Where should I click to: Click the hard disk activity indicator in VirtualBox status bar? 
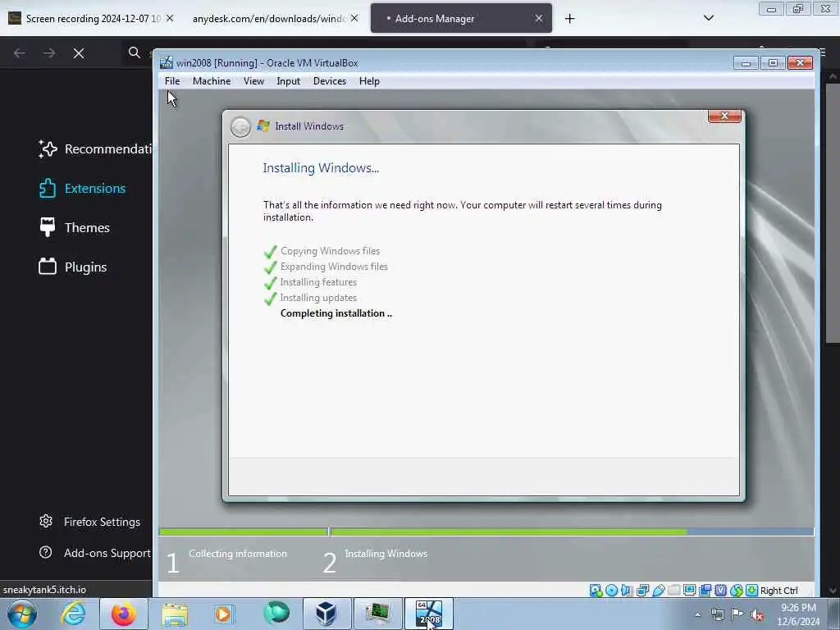point(596,591)
